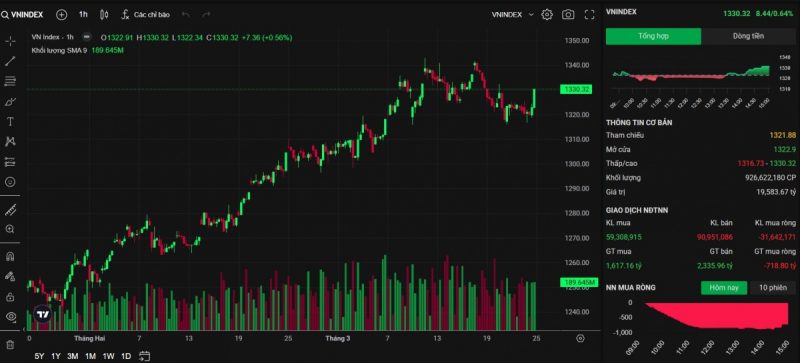Select the crosshair cursor tool
This screenshot has width=800, height=363.
[10, 41]
